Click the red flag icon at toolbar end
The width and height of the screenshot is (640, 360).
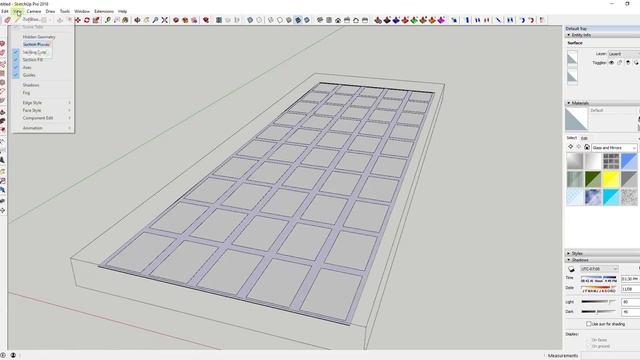[x=542, y=20]
